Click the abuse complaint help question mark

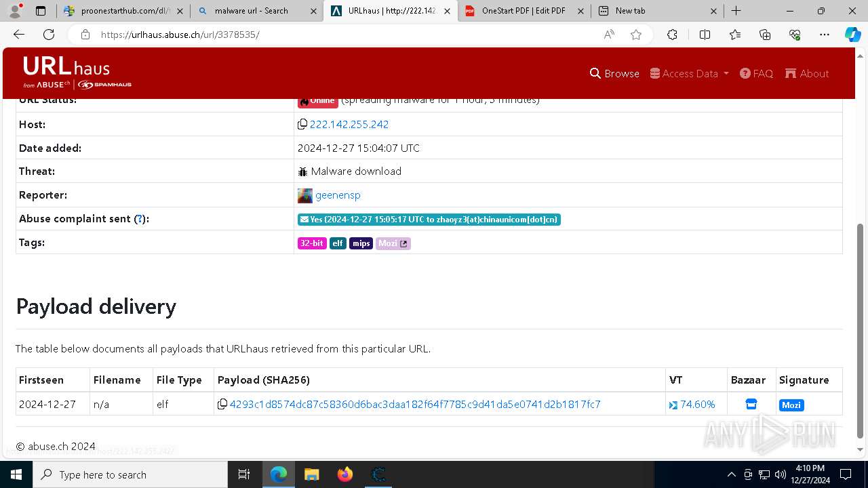[140, 219]
